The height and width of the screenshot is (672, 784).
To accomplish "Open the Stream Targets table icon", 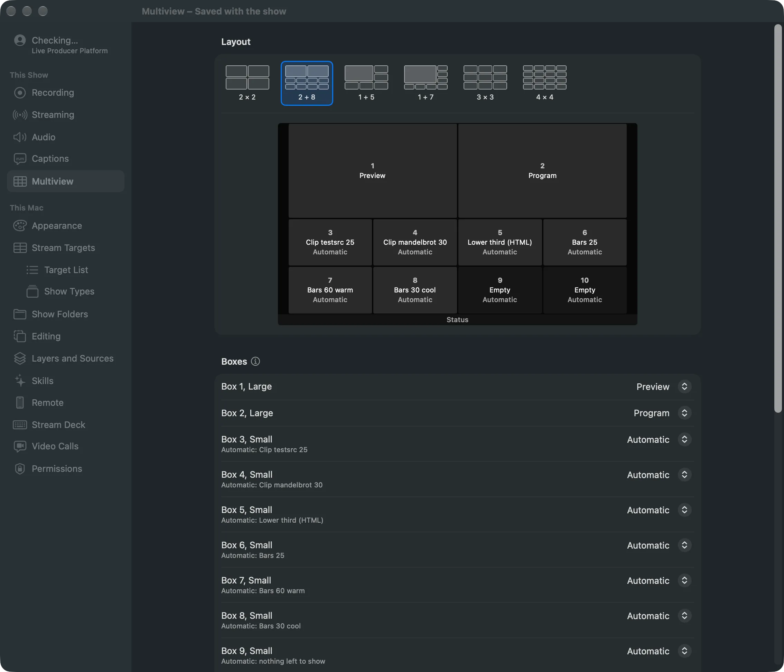I will click(20, 248).
